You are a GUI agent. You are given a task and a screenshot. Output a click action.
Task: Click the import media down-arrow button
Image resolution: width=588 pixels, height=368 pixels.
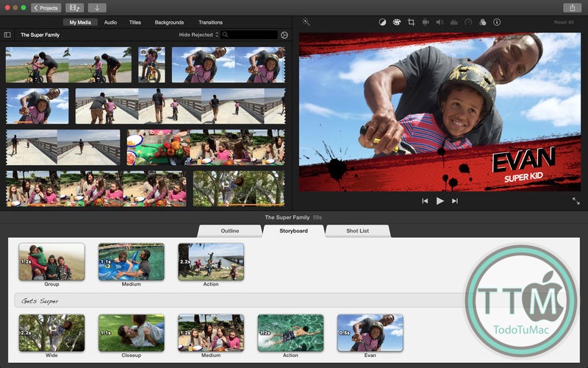pos(97,7)
